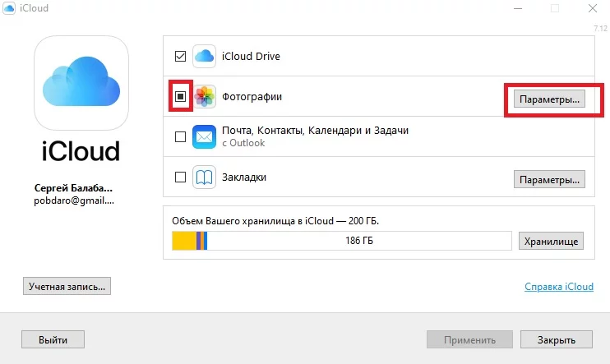610x364 pixels.
Task: Open Параметры for Фотографии
Action: 549,99
